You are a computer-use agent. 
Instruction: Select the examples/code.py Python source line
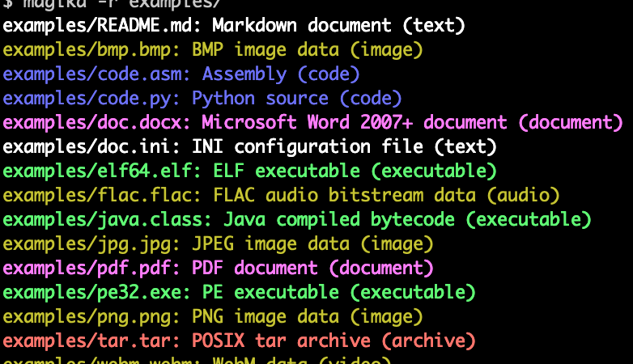[x=202, y=99]
